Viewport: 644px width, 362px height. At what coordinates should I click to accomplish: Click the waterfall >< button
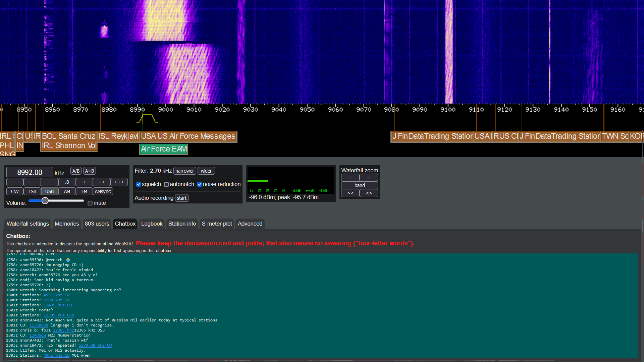click(351, 193)
